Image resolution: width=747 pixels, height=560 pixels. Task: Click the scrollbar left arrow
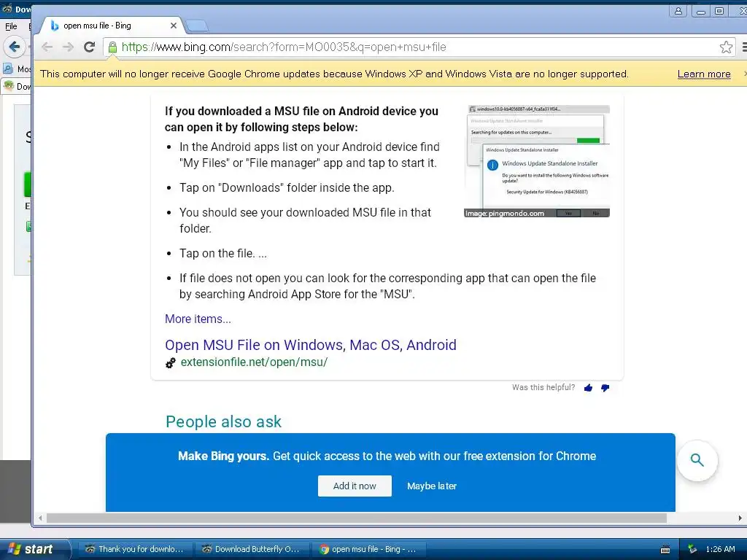(41, 518)
